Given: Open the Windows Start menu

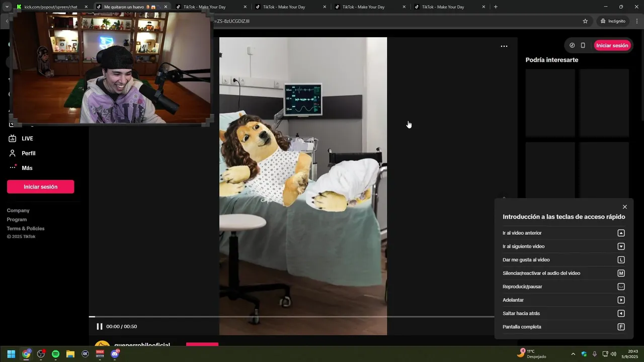Looking at the screenshot, I should tap(11, 354).
